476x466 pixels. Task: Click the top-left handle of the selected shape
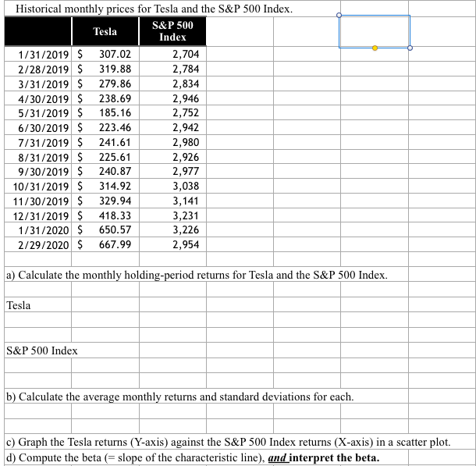point(339,15)
